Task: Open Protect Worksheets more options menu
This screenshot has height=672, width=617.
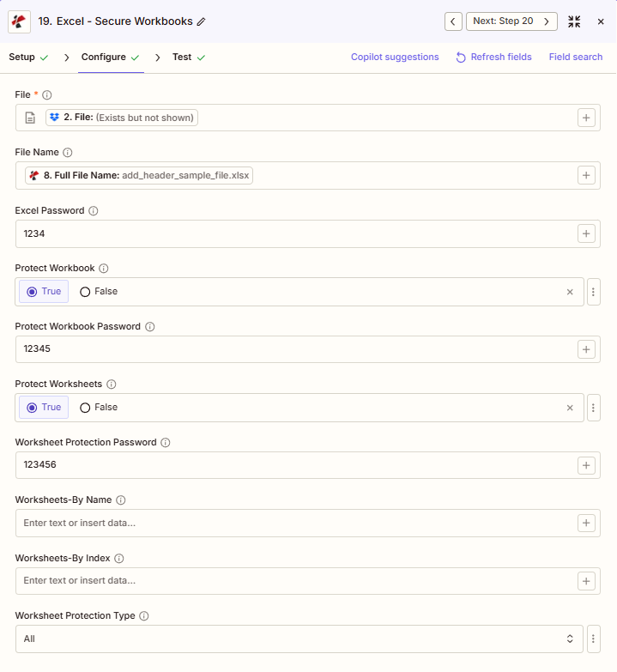Action: click(594, 408)
